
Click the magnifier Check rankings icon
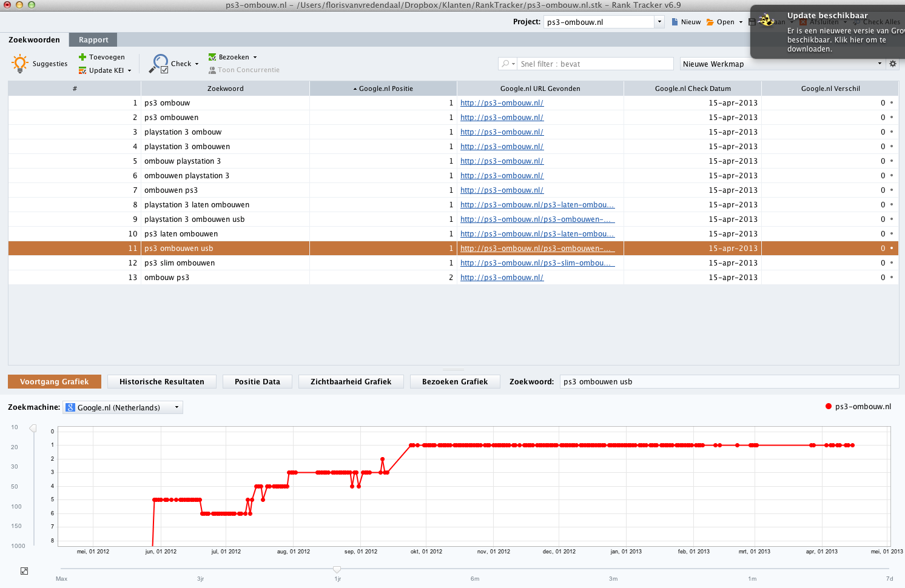click(x=160, y=63)
